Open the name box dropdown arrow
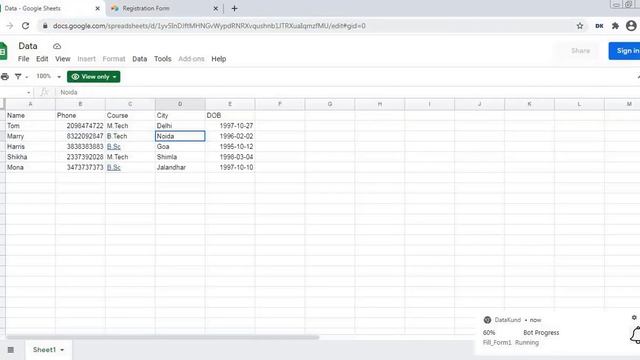Screen dimensions: 640x360 click(28, 93)
